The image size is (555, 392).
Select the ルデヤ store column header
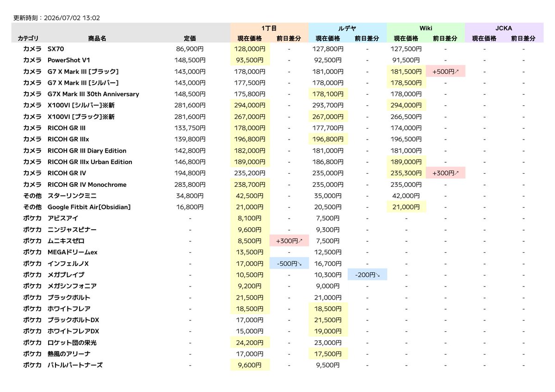[347, 28]
